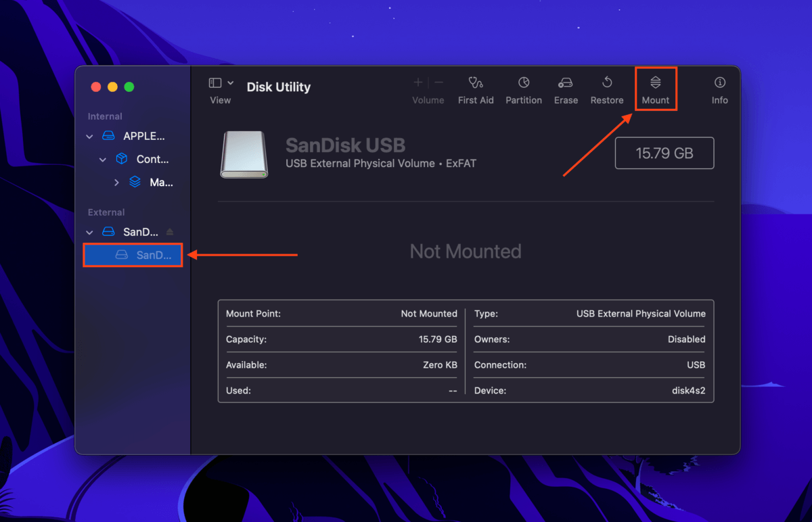Click the Internal section header
The height and width of the screenshot is (522, 812).
click(105, 116)
